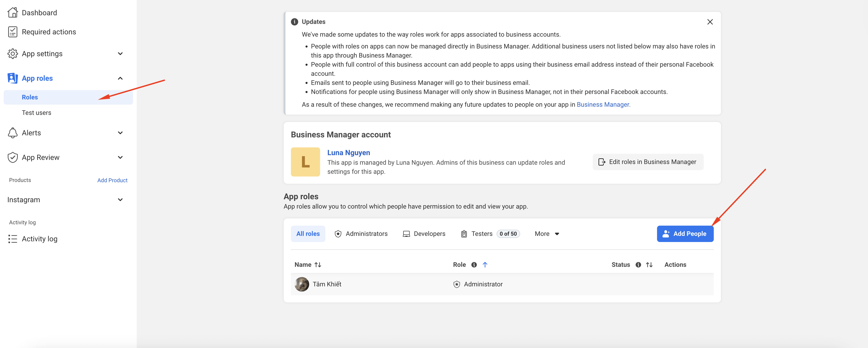Click the App Review shield icon
The height and width of the screenshot is (348, 868).
13,157
